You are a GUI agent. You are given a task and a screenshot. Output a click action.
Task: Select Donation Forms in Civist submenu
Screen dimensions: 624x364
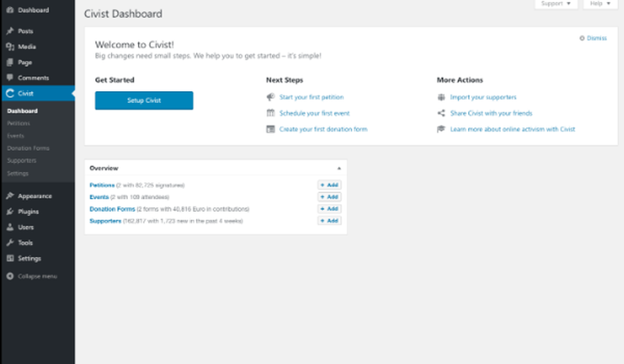(x=28, y=148)
